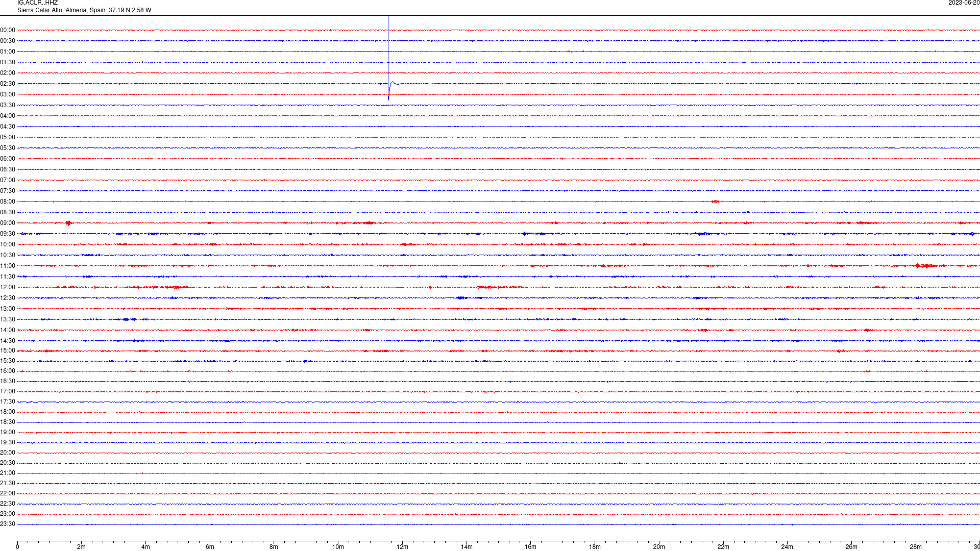980x551 pixels.
Task: Select the 21:00 time row label
Action: coord(8,473)
